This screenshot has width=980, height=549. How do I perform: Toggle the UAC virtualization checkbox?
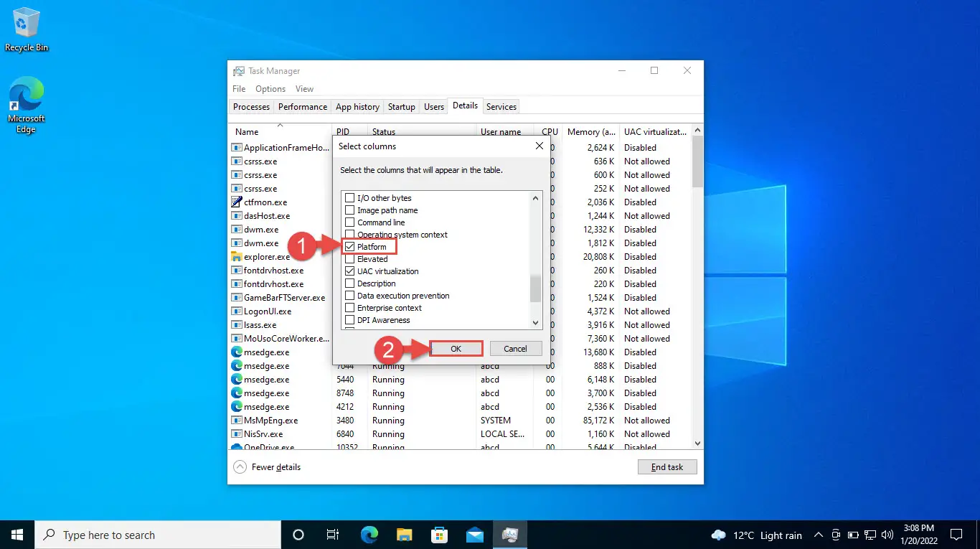(350, 271)
